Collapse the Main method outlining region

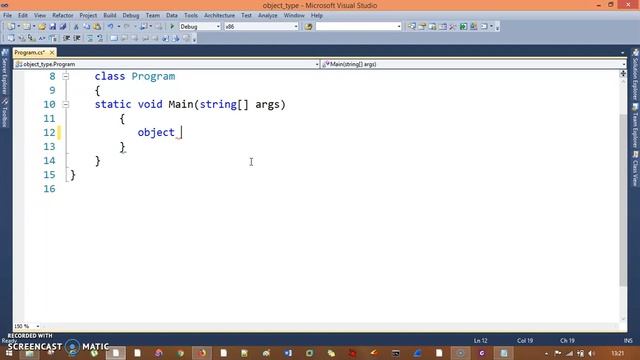point(66,104)
